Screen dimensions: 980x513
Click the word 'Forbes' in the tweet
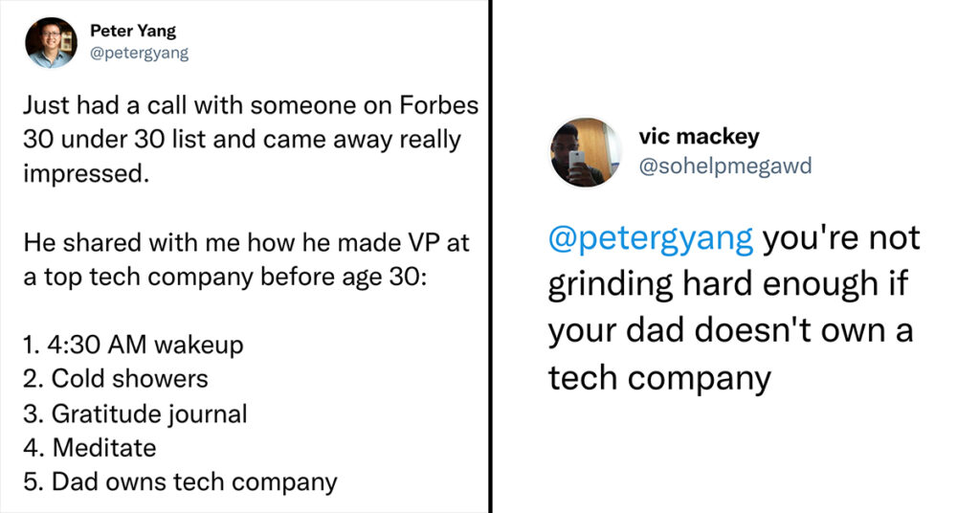[439, 105]
